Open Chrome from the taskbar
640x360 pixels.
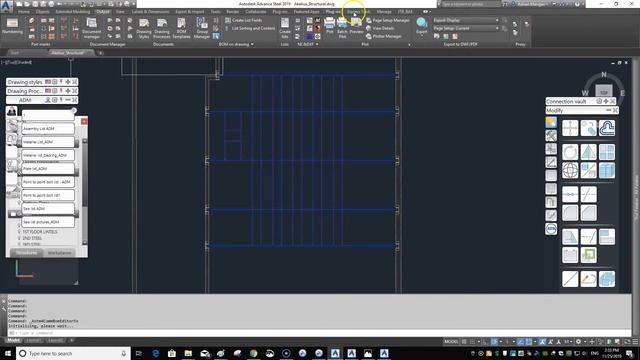pyautogui.click(x=253, y=353)
